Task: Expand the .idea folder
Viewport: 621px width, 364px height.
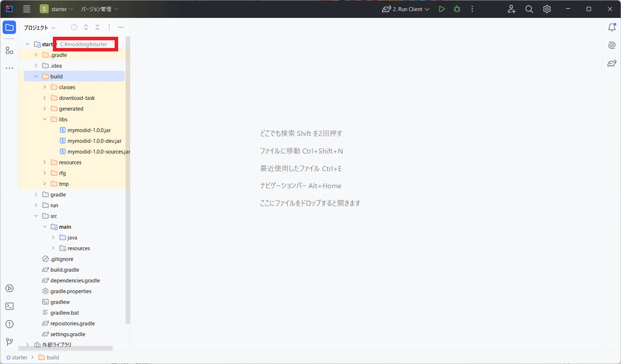Action: [36, 66]
